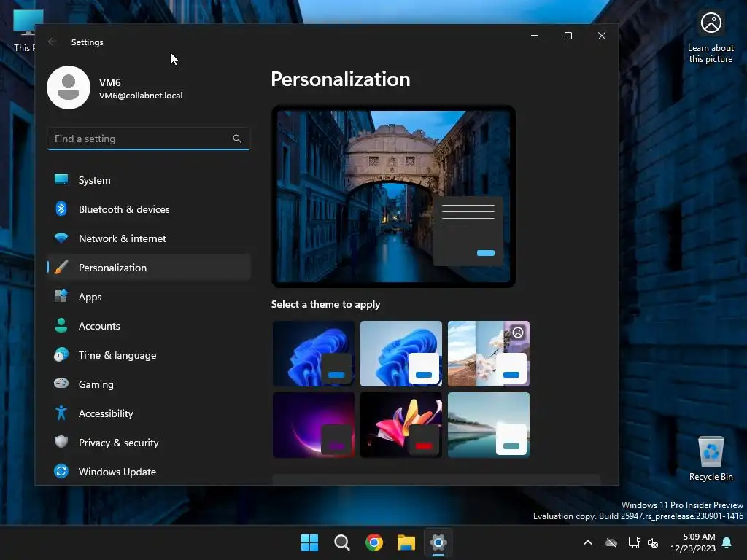Go to Privacy & security settings
The height and width of the screenshot is (560, 747).
click(x=149, y=443)
